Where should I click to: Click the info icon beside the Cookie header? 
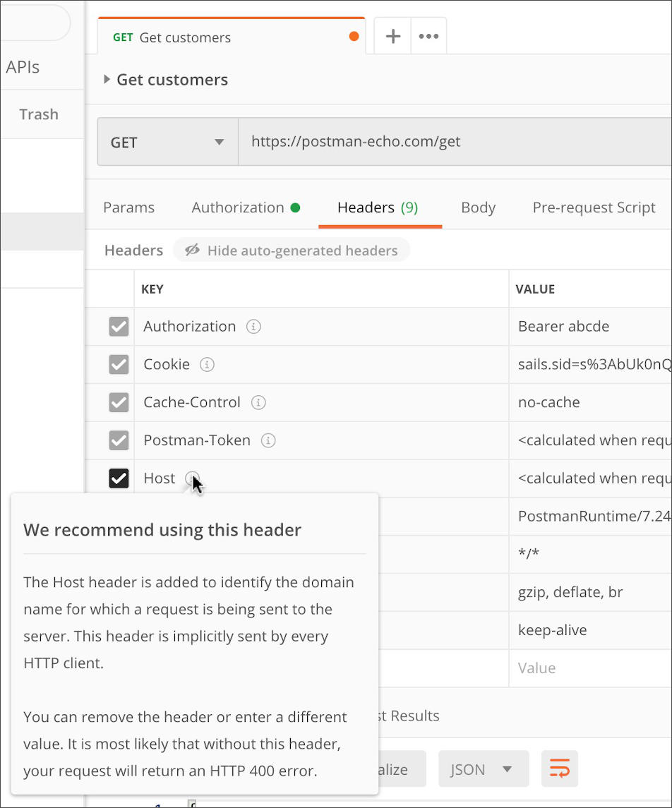click(207, 365)
